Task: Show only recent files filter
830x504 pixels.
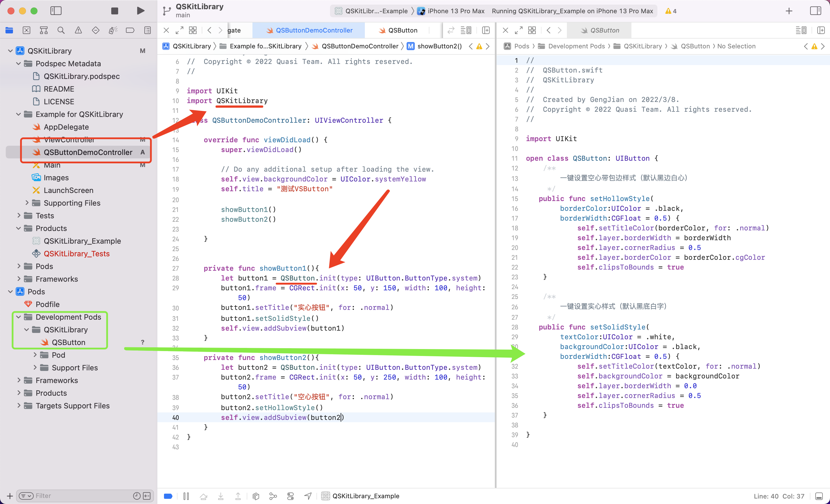Action: click(136, 496)
